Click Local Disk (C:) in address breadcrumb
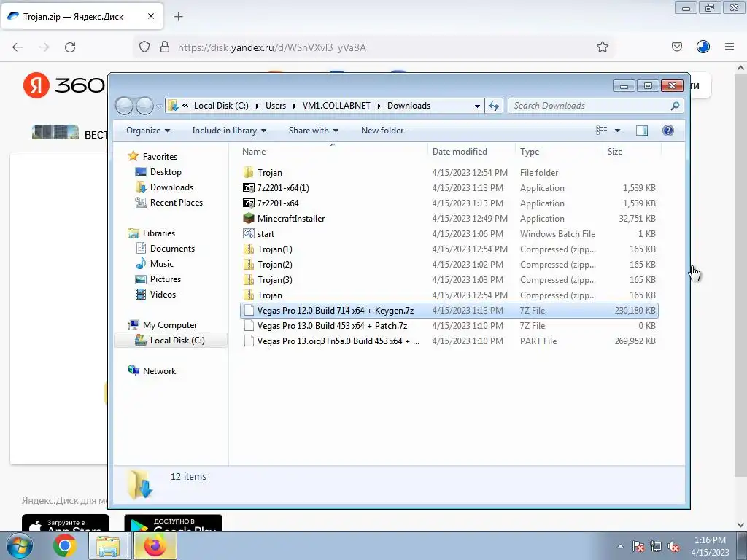The width and height of the screenshot is (747, 560). (x=221, y=106)
